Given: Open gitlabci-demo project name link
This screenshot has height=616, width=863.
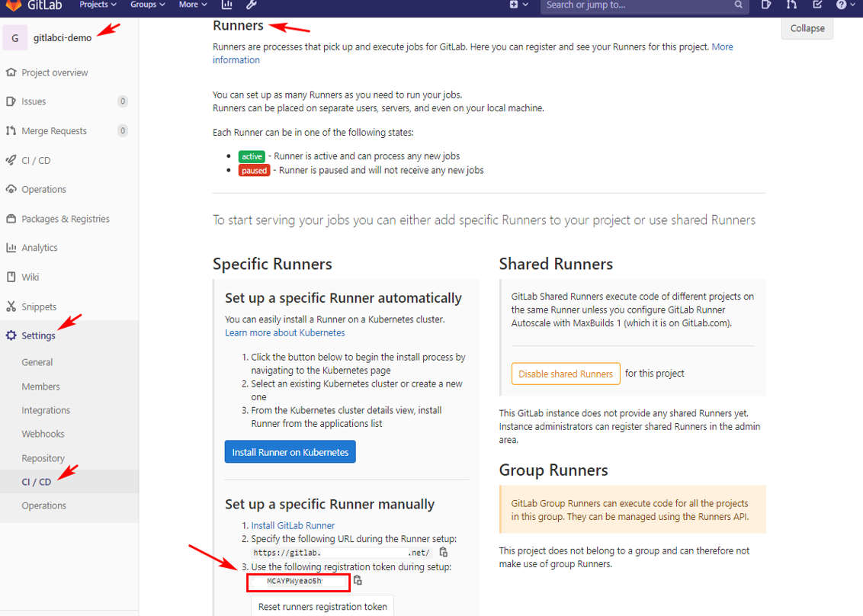Looking at the screenshot, I should click(x=63, y=38).
